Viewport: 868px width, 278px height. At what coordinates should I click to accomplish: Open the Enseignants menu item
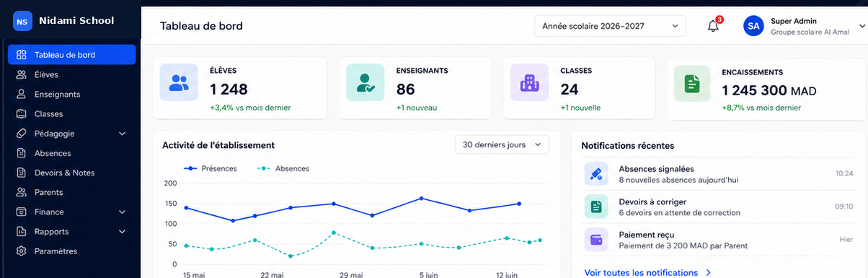[71, 94]
